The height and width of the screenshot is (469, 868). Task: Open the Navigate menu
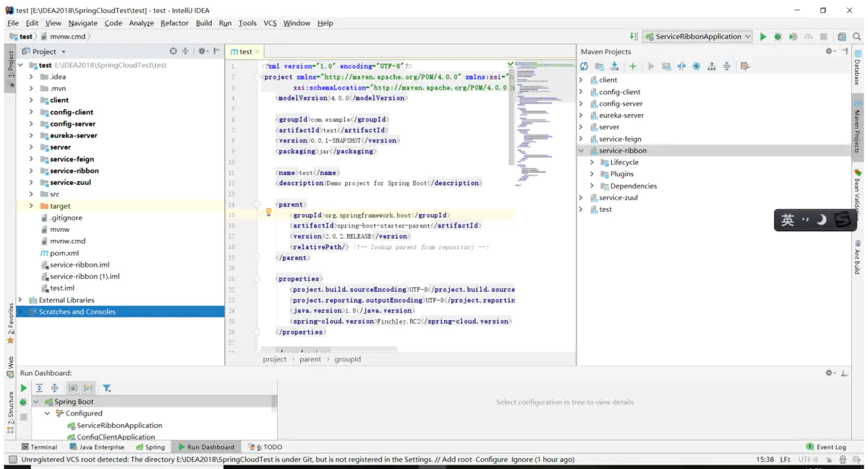[82, 23]
